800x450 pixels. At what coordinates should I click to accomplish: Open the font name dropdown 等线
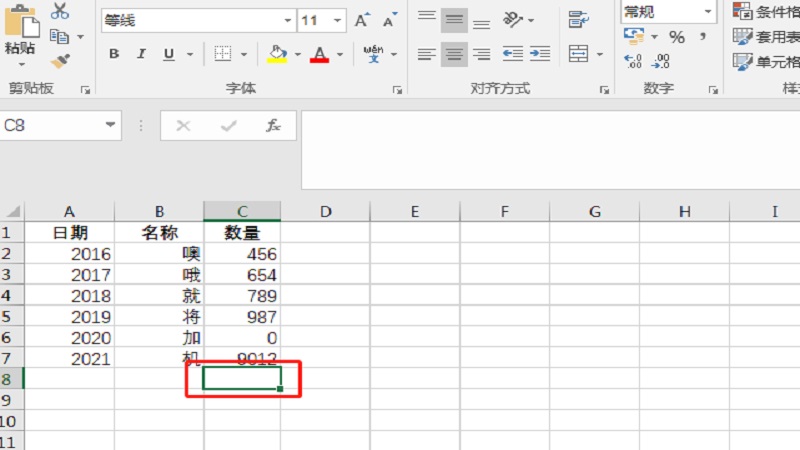pyautogui.click(x=288, y=20)
